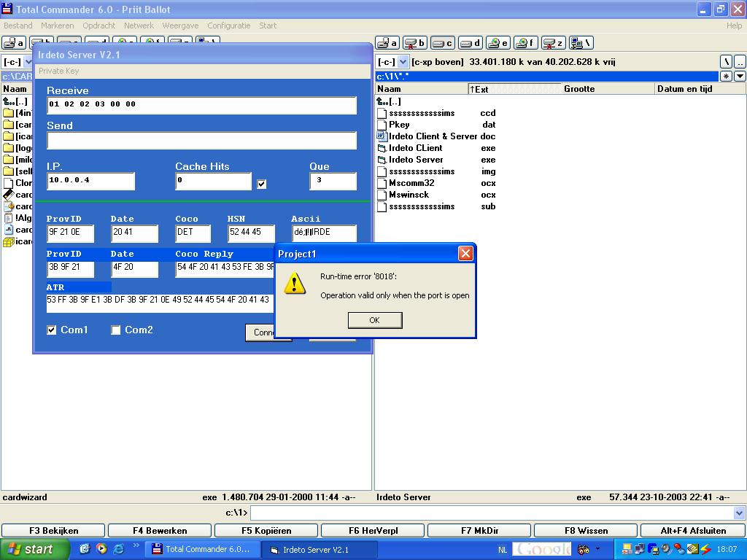The width and height of the screenshot is (747, 560).
Task: Uncheck the Com1 checkbox
Action: coord(52,330)
